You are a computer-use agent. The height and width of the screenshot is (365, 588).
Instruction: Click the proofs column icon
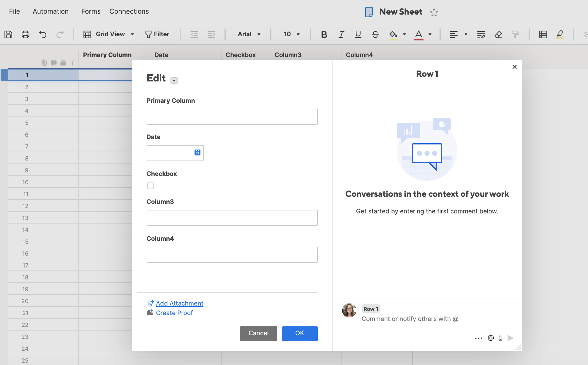pyautogui.click(x=63, y=63)
